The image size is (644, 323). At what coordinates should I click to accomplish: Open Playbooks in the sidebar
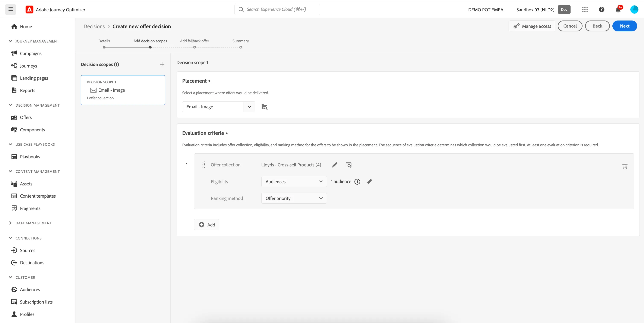30,157
